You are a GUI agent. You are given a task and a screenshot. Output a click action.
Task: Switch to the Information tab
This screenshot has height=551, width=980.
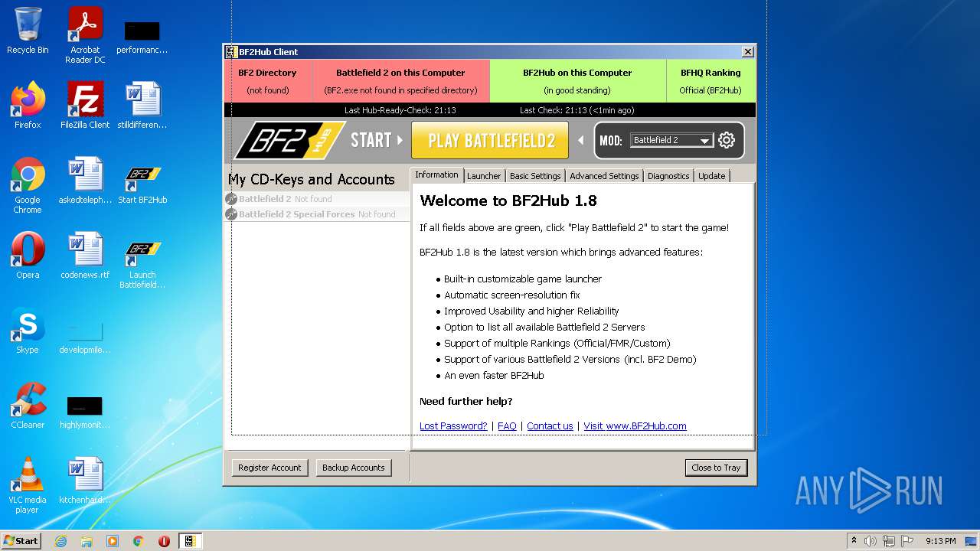436,174
